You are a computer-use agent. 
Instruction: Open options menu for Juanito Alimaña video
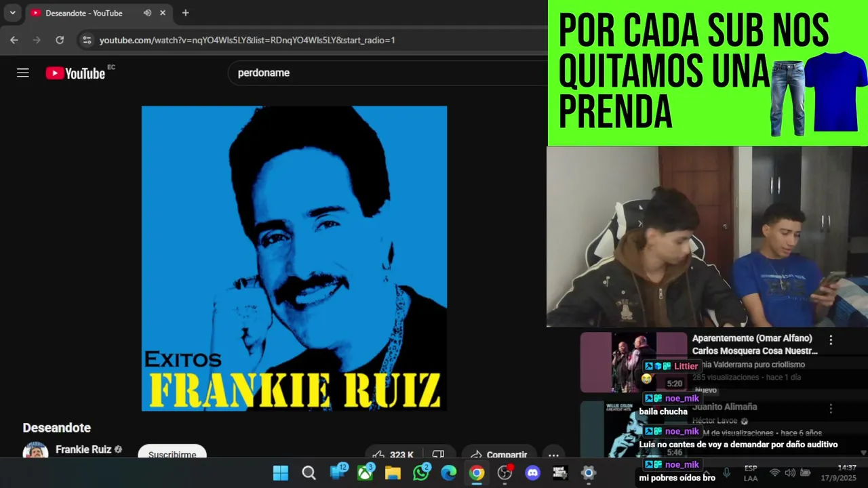pos(831,409)
